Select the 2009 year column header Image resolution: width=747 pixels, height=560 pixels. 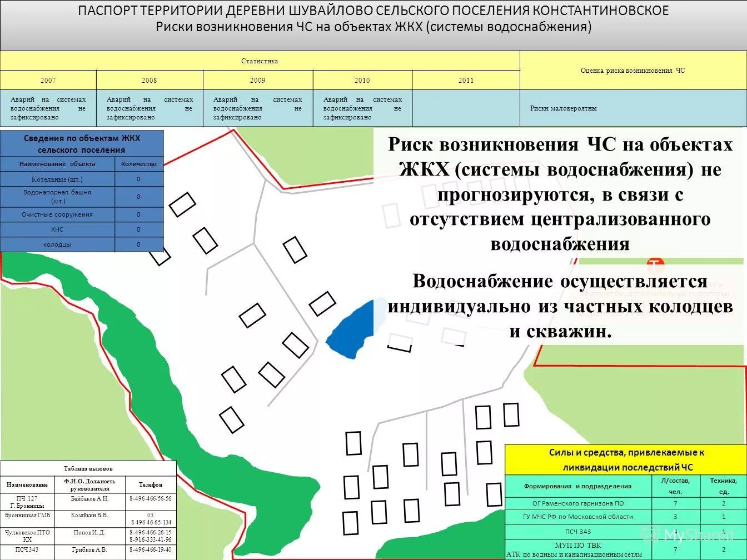coord(258,80)
